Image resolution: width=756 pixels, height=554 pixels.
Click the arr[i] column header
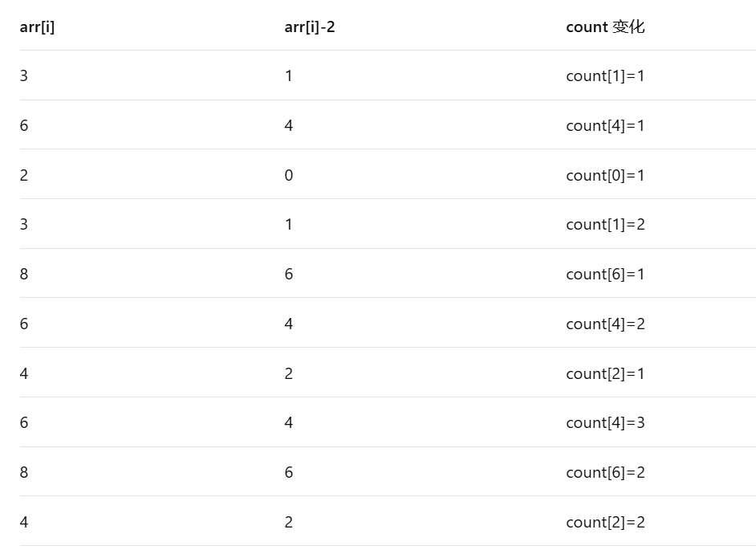tap(37, 27)
